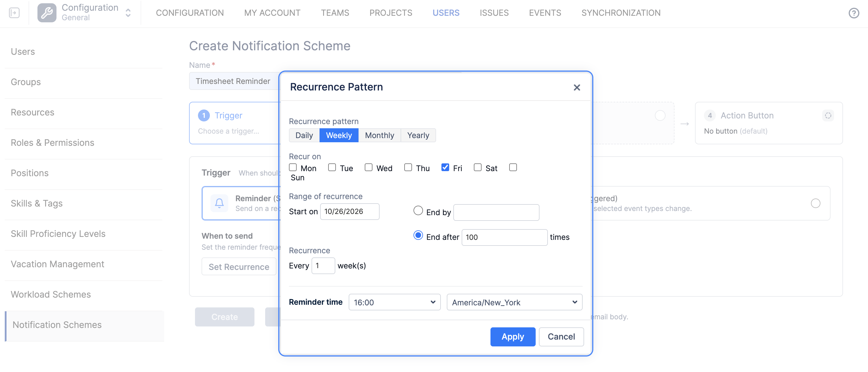Switch to Daily recurrence pattern
868x372 pixels.
pyautogui.click(x=304, y=135)
